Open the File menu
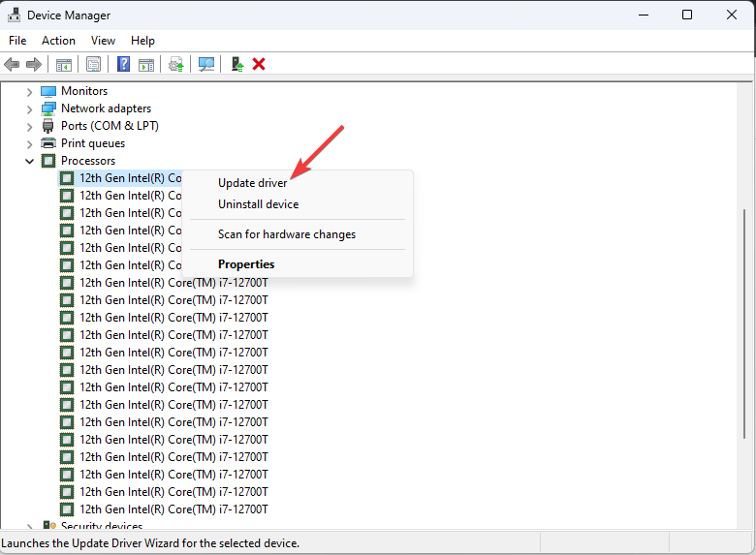 [17, 41]
